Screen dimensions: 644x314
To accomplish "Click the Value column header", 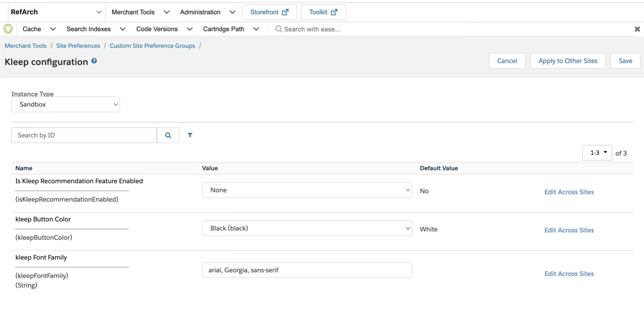I will coord(210,168).
